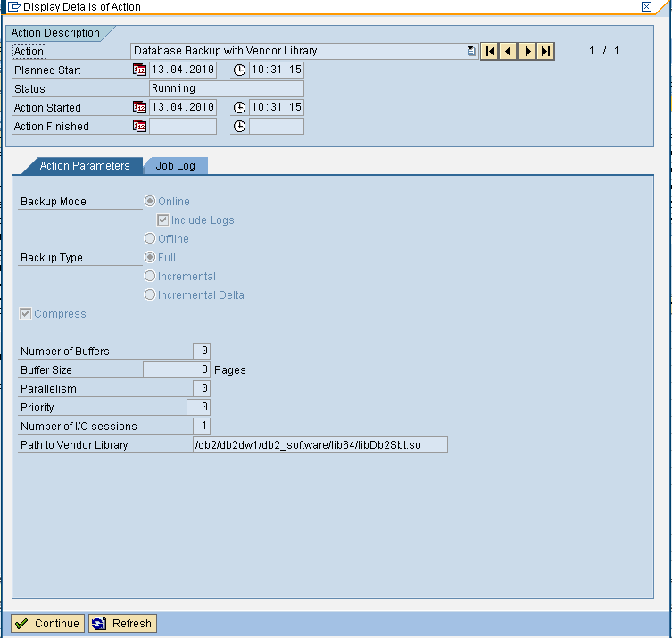Image resolution: width=672 pixels, height=638 pixels.
Task: Click the Action Started date field
Action: pos(183,107)
